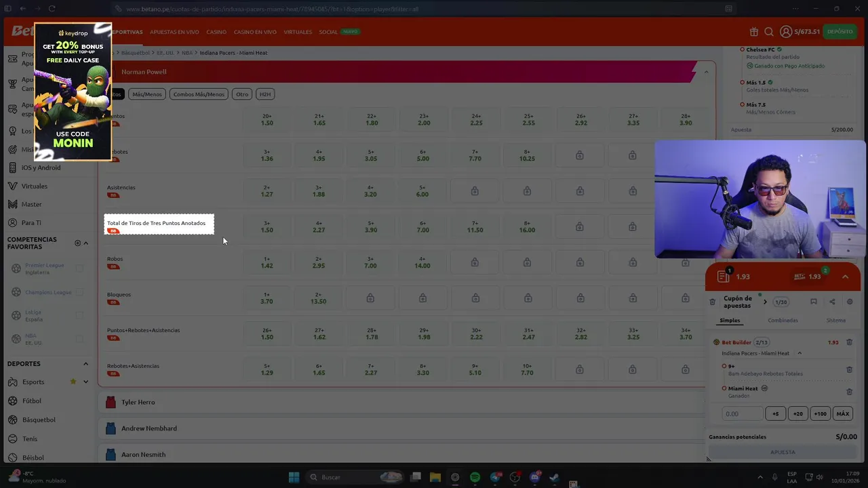This screenshot has height=488, width=868.
Task: Open the Virtuales header menu item
Action: 298,32
